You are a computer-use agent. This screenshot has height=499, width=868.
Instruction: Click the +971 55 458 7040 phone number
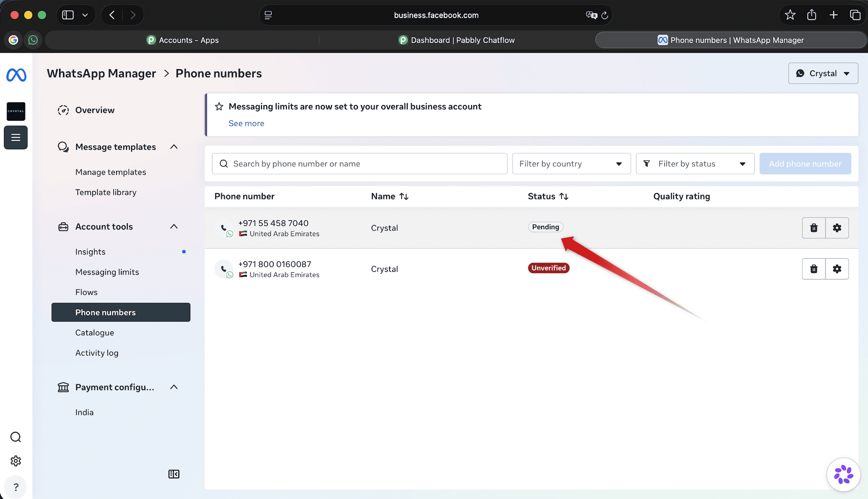click(x=273, y=223)
